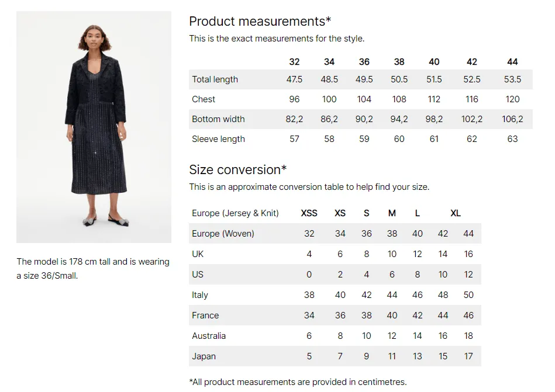The image size is (555, 392).
Task: Click the Japan row label
Action: pyautogui.click(x=204, y=356)
